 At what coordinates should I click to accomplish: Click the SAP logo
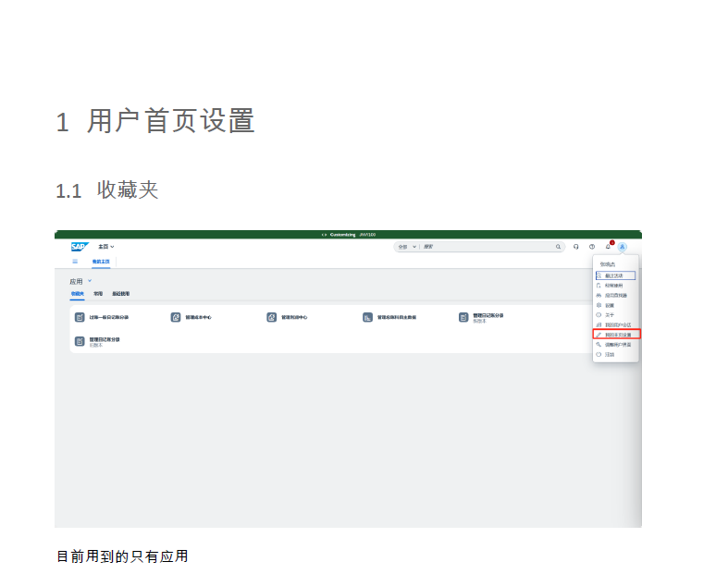tap(79, 247)
